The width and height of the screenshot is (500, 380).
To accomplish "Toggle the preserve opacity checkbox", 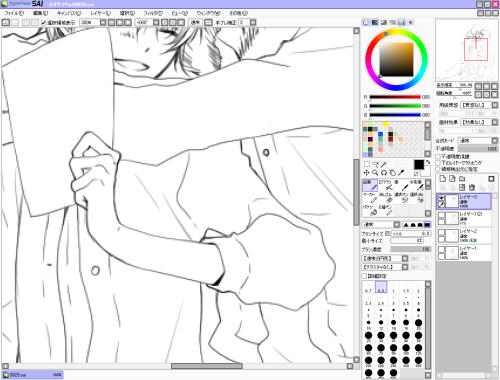I will click(438, 156).
